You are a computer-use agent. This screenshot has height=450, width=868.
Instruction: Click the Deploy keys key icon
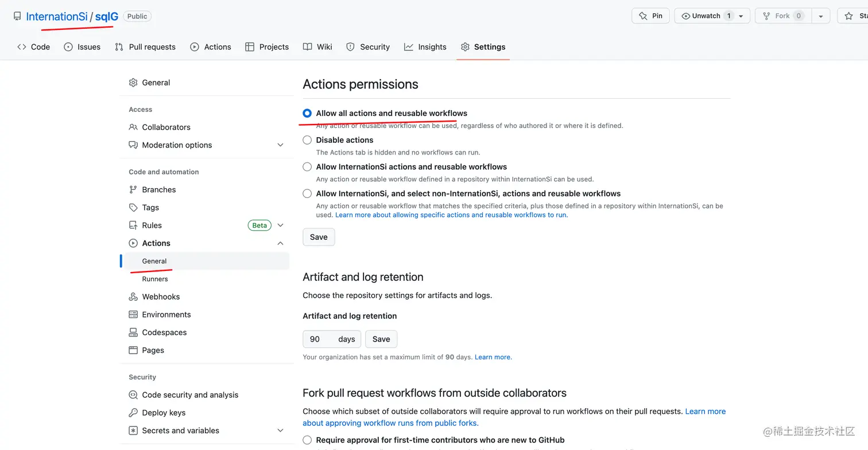pos(133,413)
